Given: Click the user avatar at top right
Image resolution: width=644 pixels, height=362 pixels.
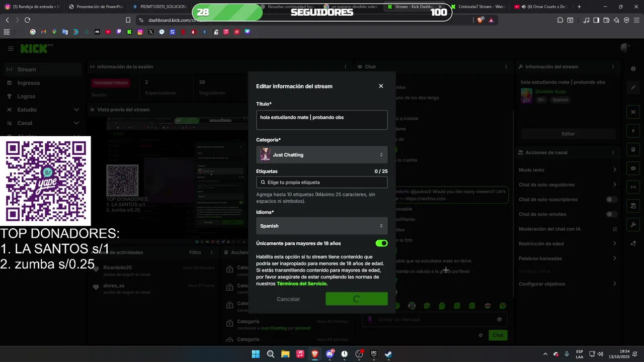Looking at the screenshot, I should coord(625,48).
